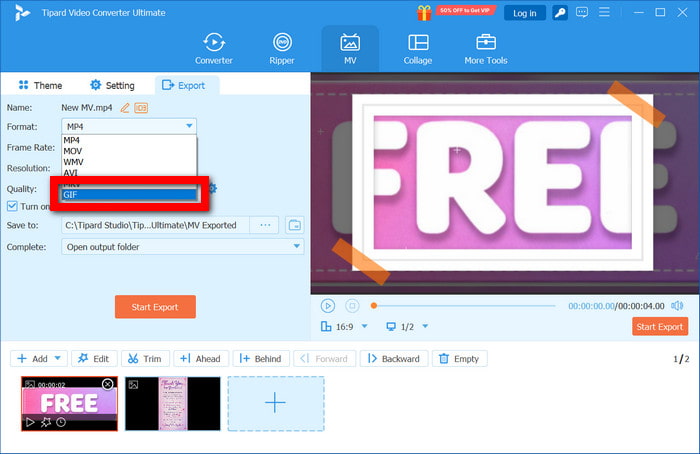Click the Behind button

tap(261, 358)
